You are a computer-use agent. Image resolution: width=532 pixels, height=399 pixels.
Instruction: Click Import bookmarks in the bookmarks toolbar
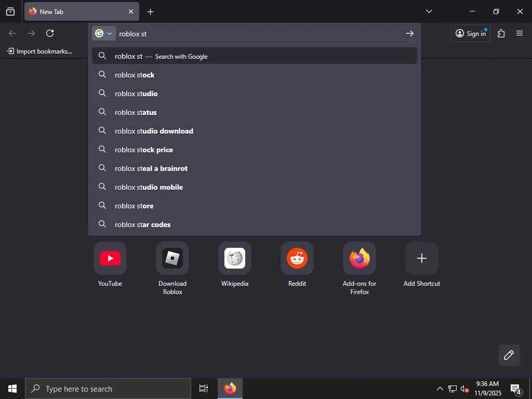tap(39, 51)
